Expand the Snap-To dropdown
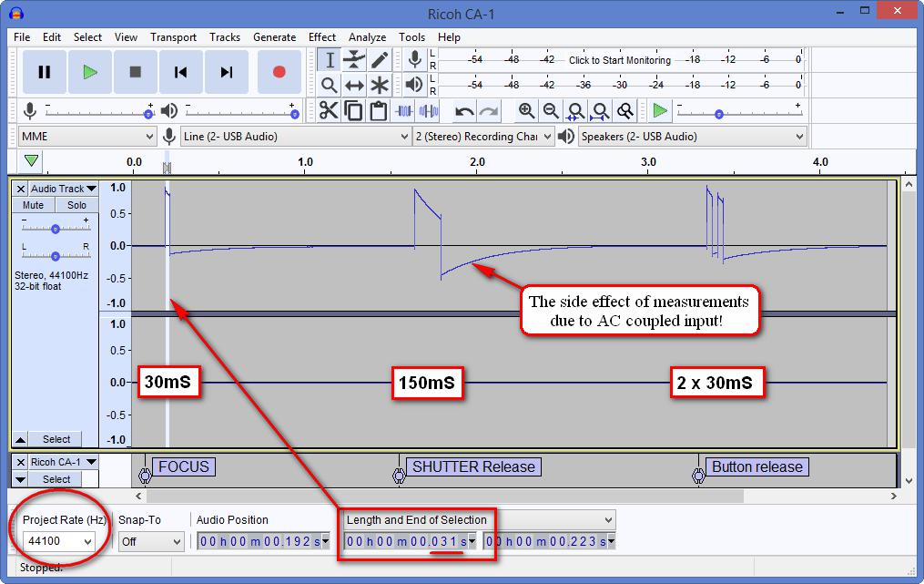This screenshot has height=584, width=924. click(x=151, y=541)
